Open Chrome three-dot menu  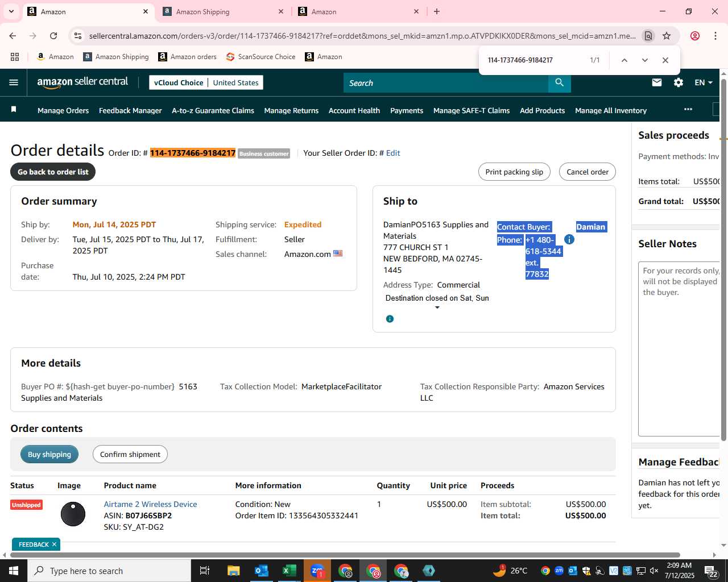point(715,36)
